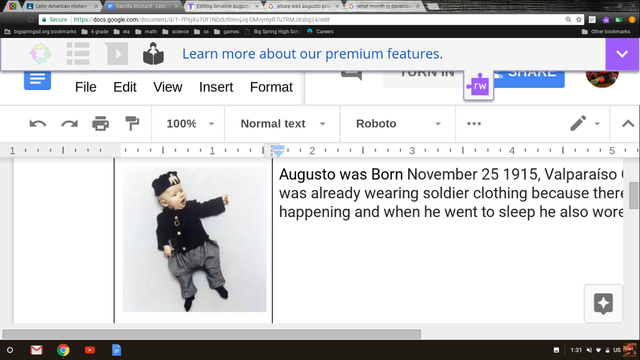Collapse the menus with the up chevron
The image size is (640, 360).
pos(628,124)
